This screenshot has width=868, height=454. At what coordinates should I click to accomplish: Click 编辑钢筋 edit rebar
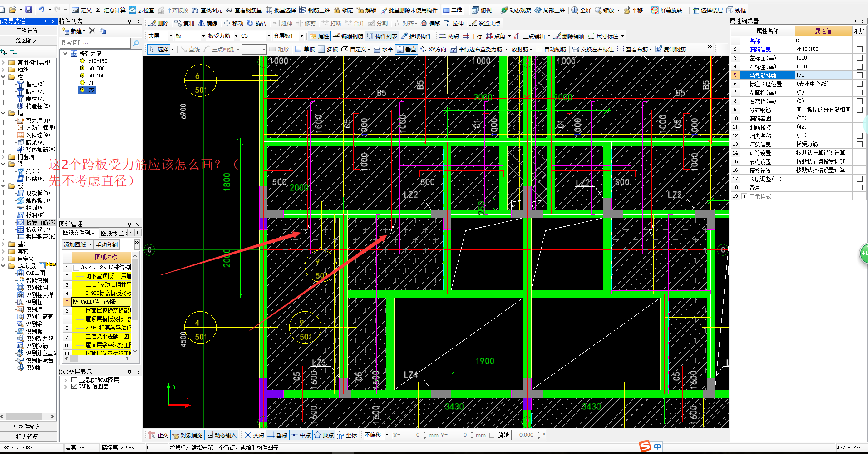coord(348,36)
